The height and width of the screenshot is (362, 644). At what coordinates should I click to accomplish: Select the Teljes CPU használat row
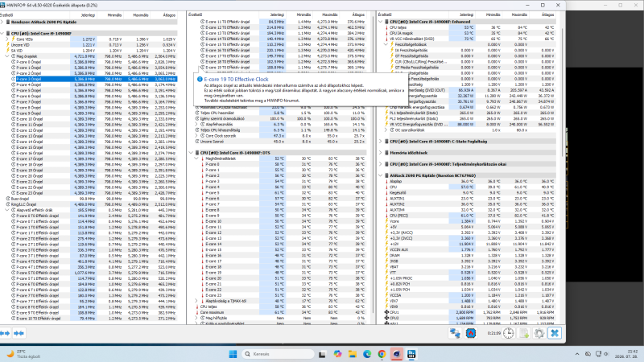(x=278, y=113)
